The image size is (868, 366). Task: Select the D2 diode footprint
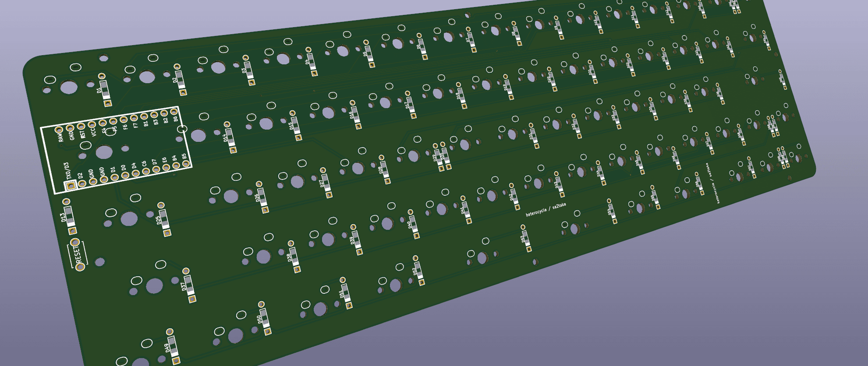(x=180, y=79)
